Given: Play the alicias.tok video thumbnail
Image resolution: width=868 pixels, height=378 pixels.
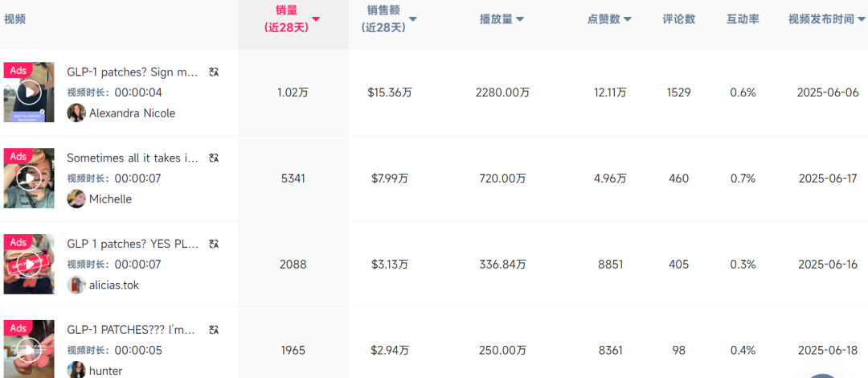Looking at the screenshot, I should pyautogui.click(x=29, y=264).
